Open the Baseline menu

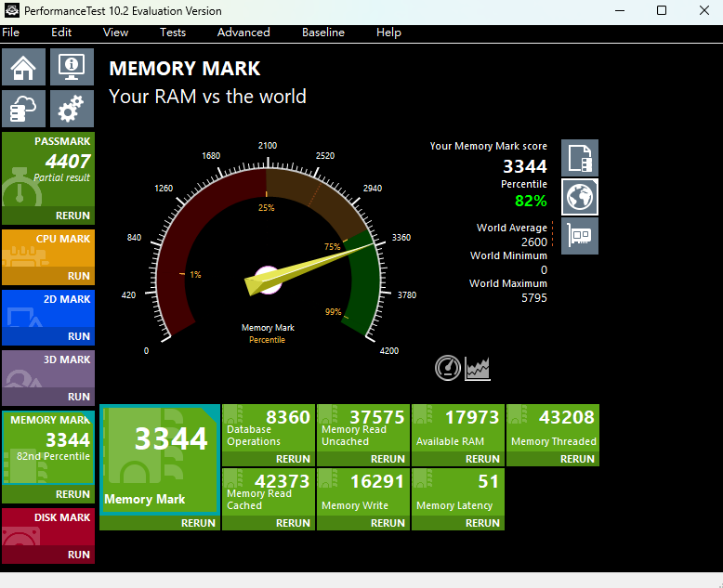323,33
